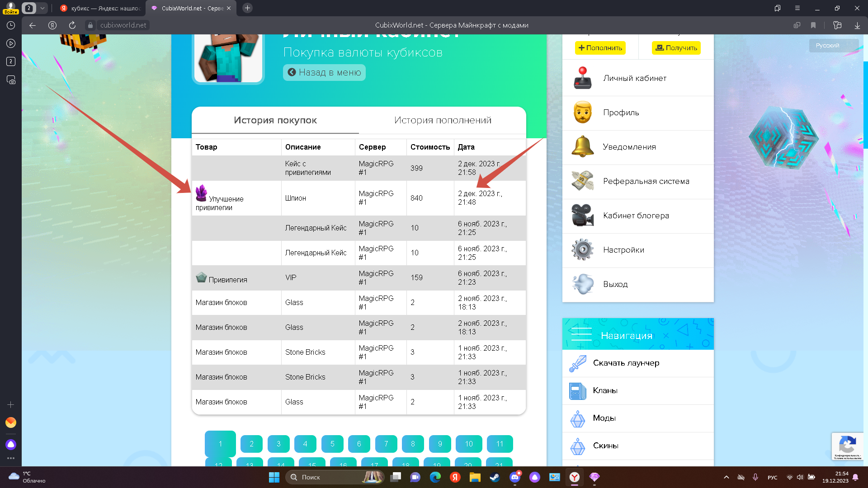The height and width of the screenshot is (488, 868).
Task: Open browser history clock icon in sidebar
Action: 11,25
